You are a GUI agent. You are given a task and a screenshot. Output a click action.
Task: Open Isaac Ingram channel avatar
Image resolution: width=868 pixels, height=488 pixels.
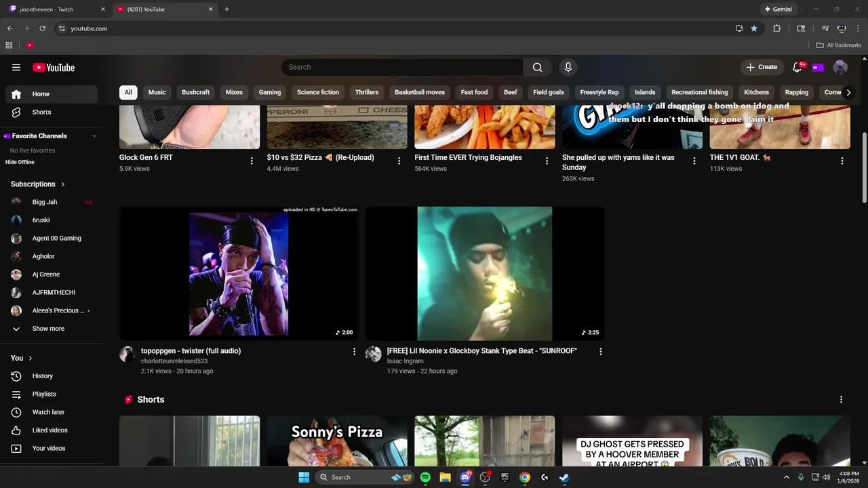pyautogui.click(x=373, y=354)
